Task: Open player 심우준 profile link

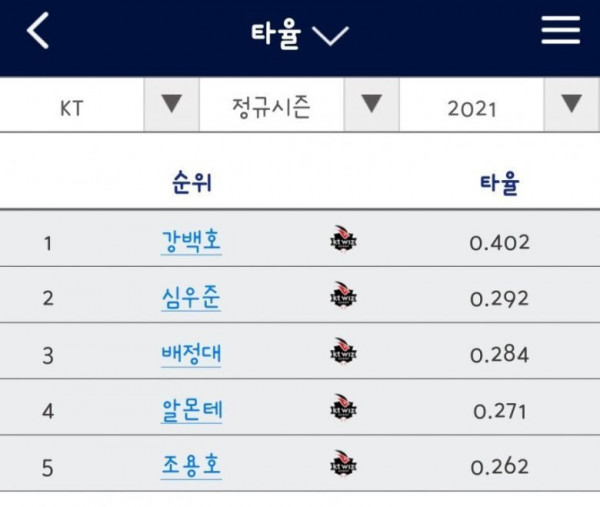Action: pos(191,298)
